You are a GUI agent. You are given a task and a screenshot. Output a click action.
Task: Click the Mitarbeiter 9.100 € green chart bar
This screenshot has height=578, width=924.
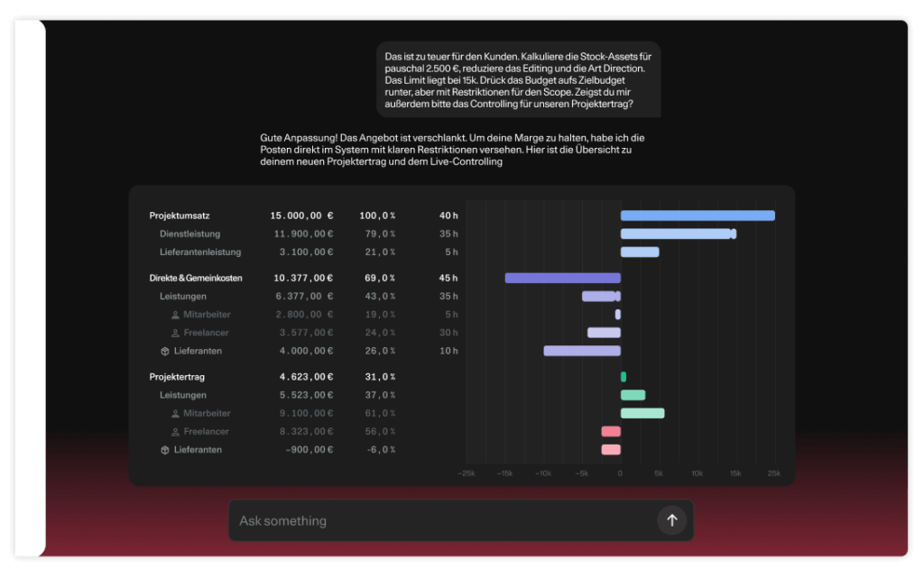[x=642, y=413]
